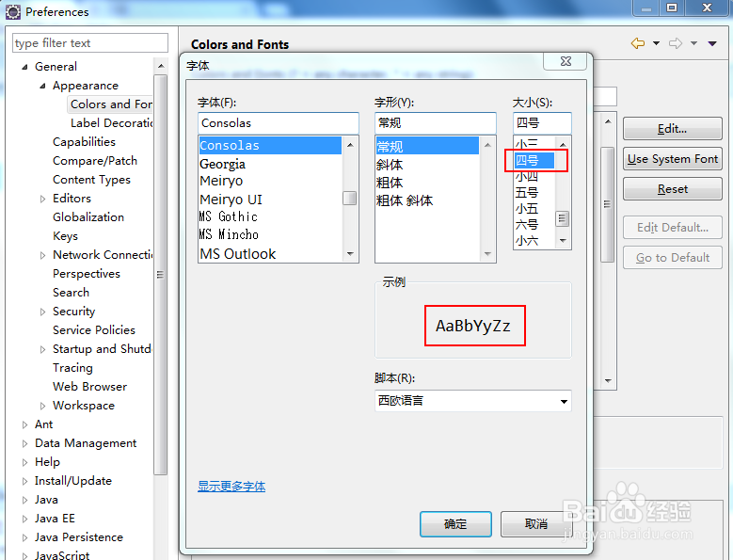The height and width of the screenshot is (560, 733).
Task: Expand the Java Persistence node
Action: coord(24,537)
